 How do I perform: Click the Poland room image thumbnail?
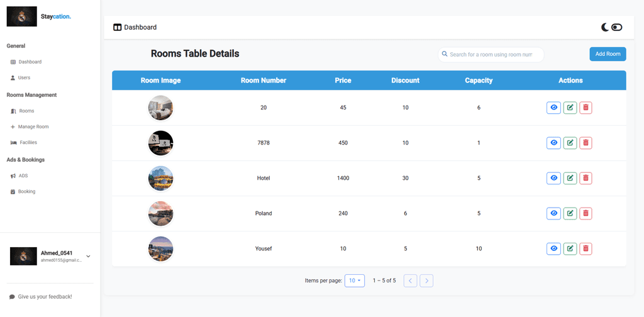point(160,213)
